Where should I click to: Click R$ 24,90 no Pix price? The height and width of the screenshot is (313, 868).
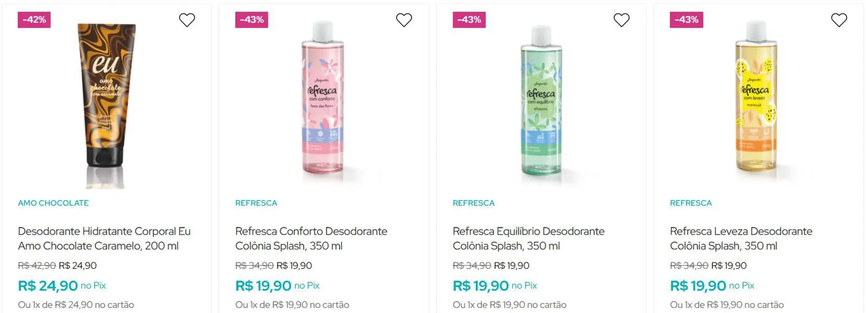[x=62, y=285]
